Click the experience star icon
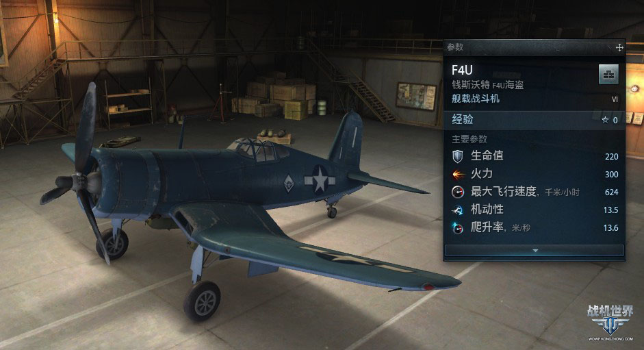Screen dimensions: 644x350 pos(605,120)
